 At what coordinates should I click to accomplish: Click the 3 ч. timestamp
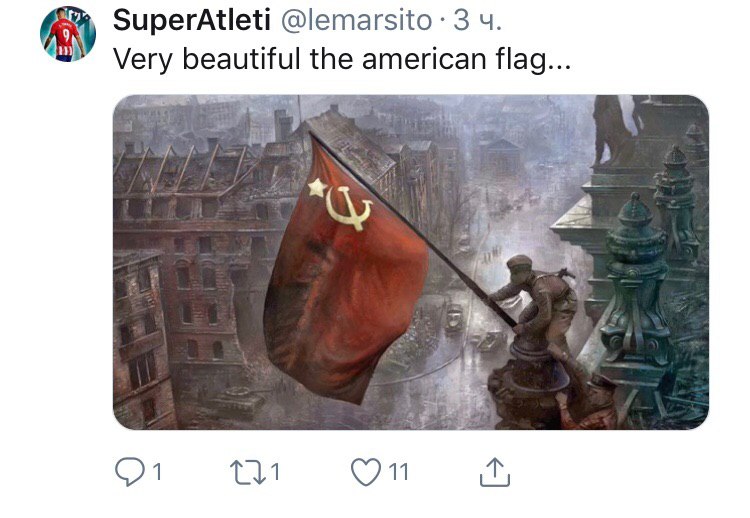(x=477, y=21)
